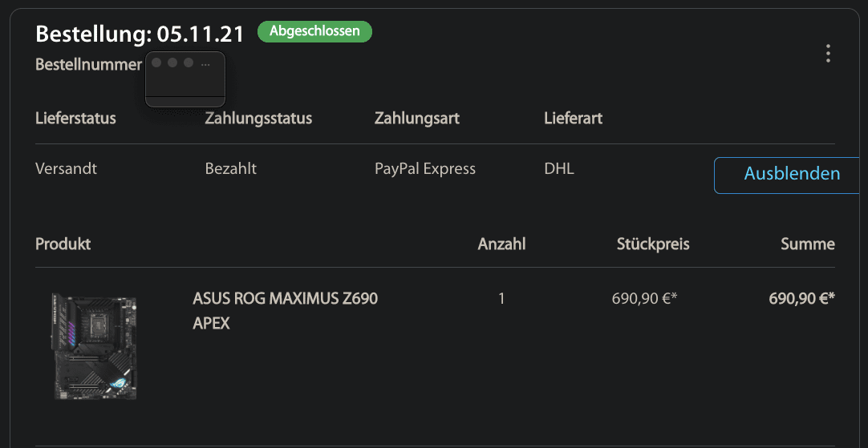
Task: Click the Lieferstatus column header
Action: pos(75,119)
